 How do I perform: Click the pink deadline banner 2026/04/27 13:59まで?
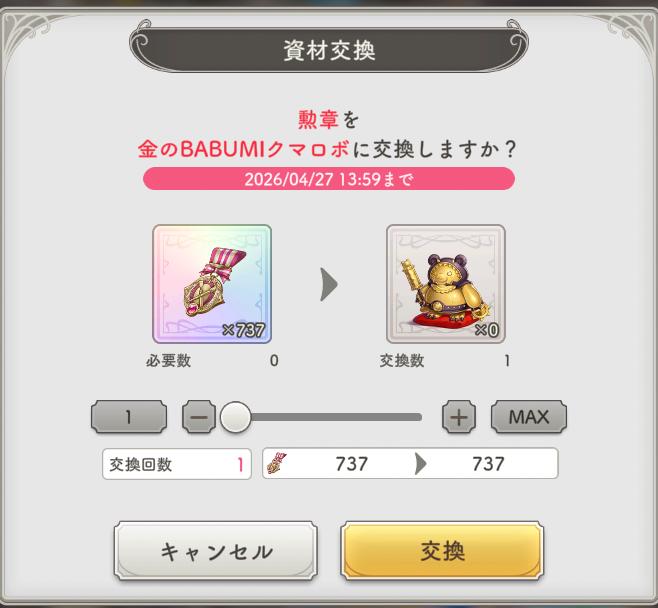(x=329, y=179)
